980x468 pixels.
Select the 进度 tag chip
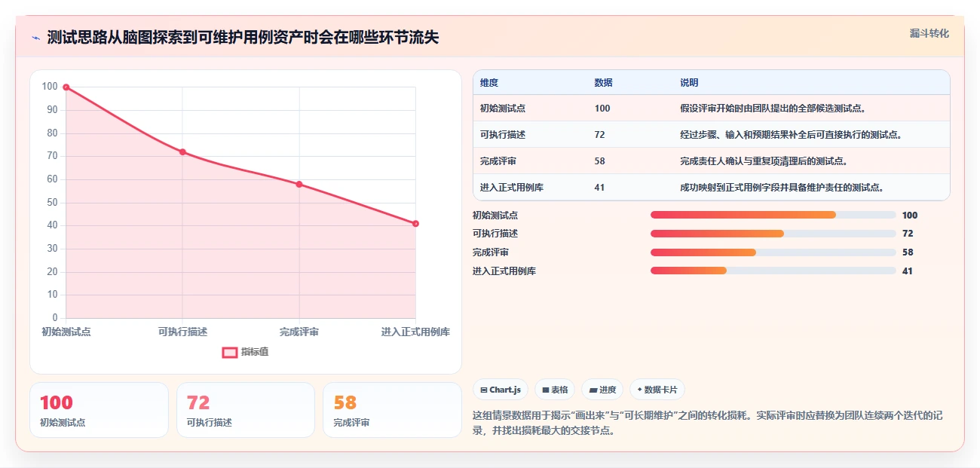point(603,390)
